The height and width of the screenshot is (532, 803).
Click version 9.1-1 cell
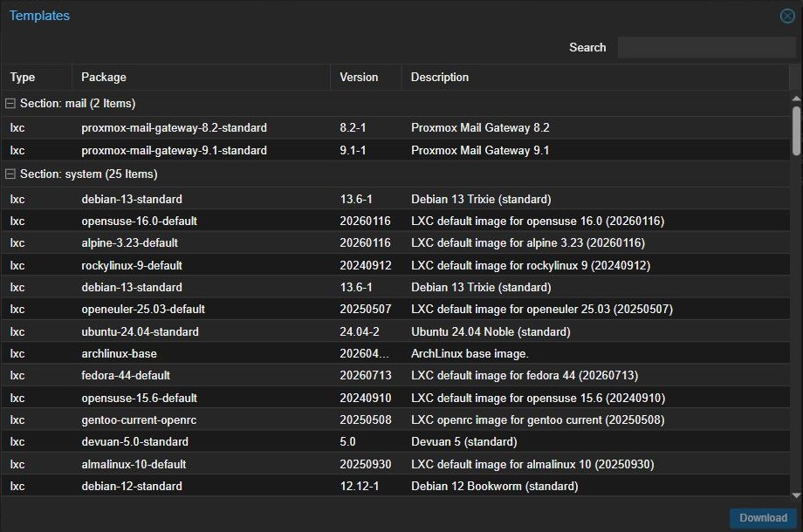(x=353, y=150)
